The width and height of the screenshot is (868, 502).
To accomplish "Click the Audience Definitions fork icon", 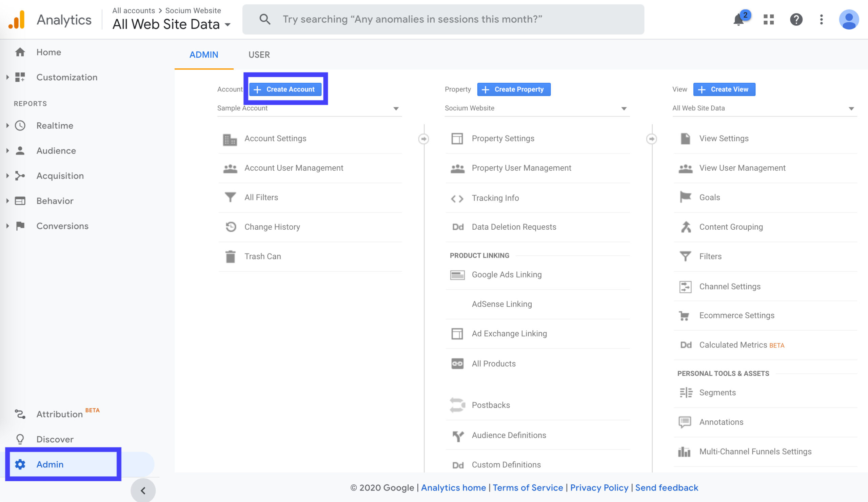I will coord(458,436).
